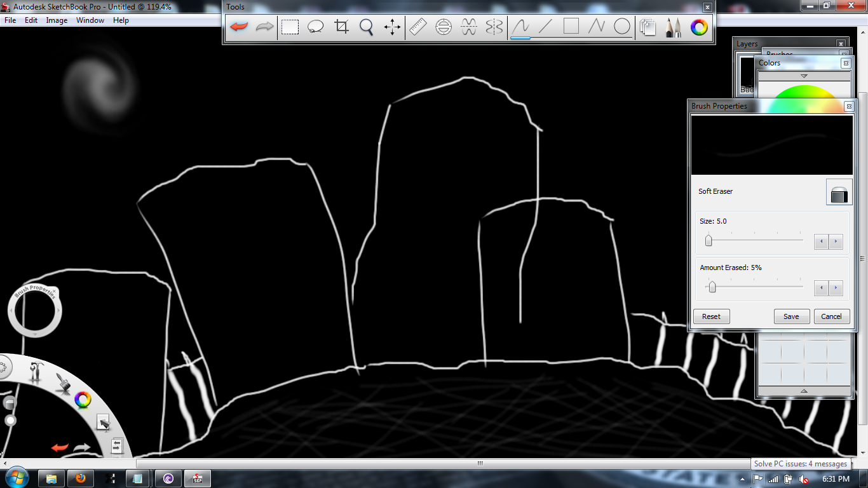Click the Reset button in Brush Properties
The width and height of the screenshot is (868, 488).
tap(711, 316)
